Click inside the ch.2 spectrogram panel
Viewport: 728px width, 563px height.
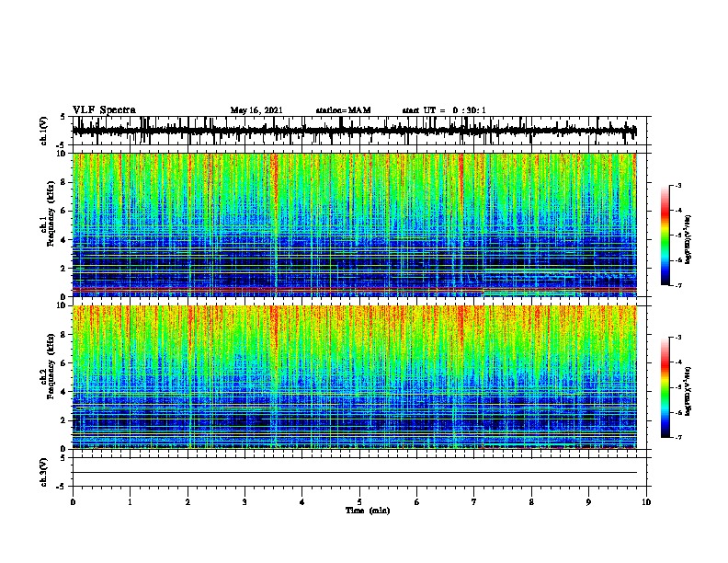[x=355, y=377]
